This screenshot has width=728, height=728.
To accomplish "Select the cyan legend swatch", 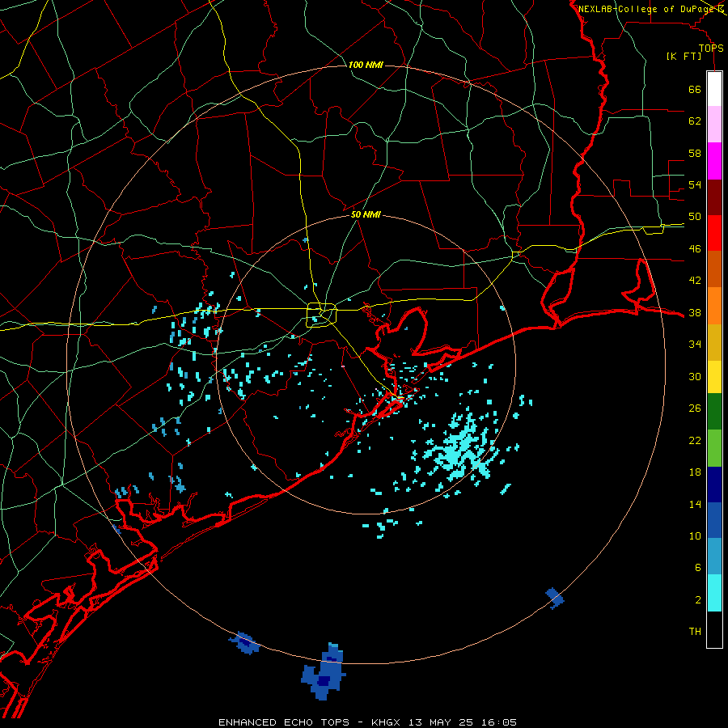I will click(x=714, y=594).
